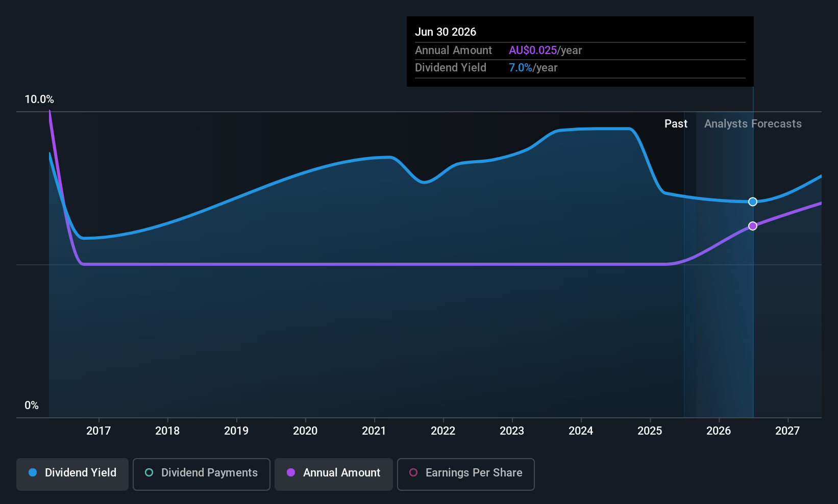Click the Past region label

click(676, 124)
